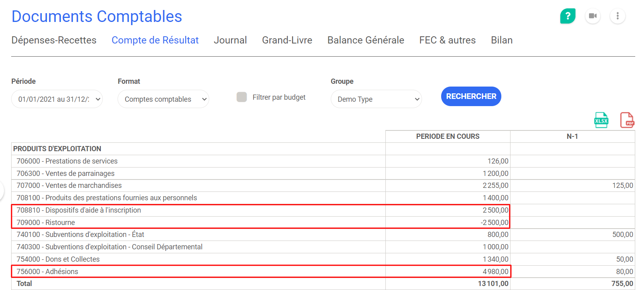The height and width of the screenshot is (290, 644).
Task: Open the Format Comptes comptables dropdown
Action: click(x=163, y=99)
